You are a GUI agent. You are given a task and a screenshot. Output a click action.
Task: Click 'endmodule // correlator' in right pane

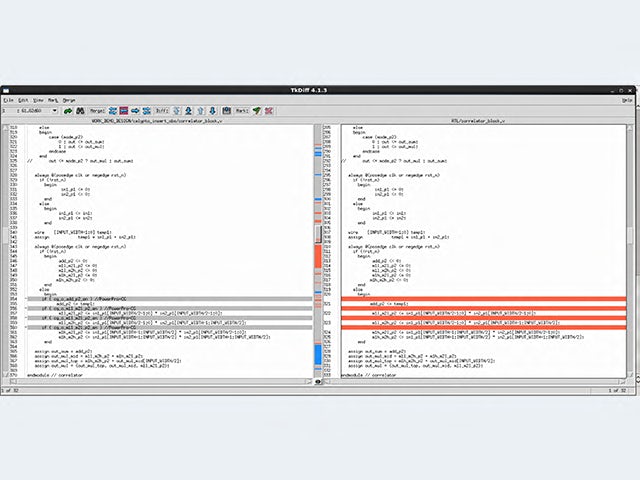[x=369, y=375]
